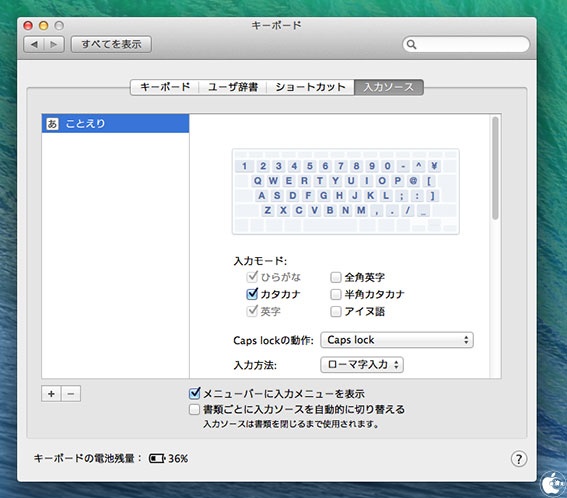
Task: Open the 入力方法 ローマ字入力 dropdown
Action: pyautogui.click(x=362, y=365)
